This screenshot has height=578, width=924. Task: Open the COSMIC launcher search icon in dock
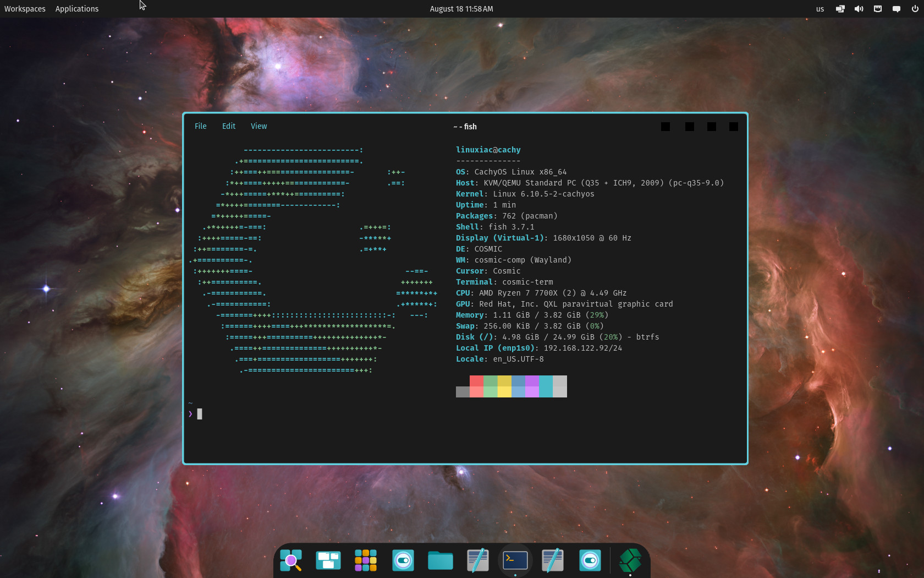coord(291,560)
